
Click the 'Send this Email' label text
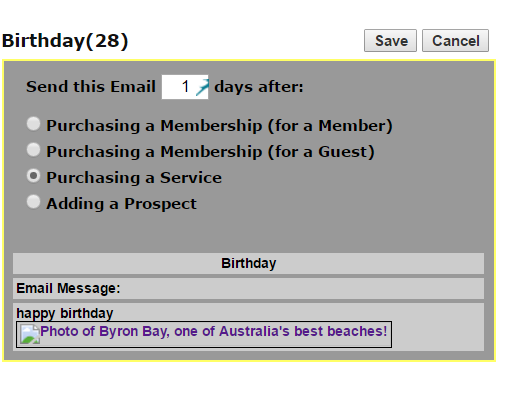coord(91,87)
